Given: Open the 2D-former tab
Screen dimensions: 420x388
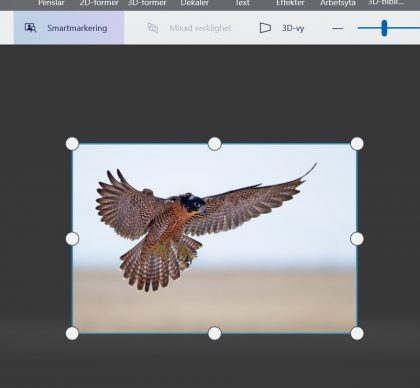Looking at the screenshot, I should [99, 3].
